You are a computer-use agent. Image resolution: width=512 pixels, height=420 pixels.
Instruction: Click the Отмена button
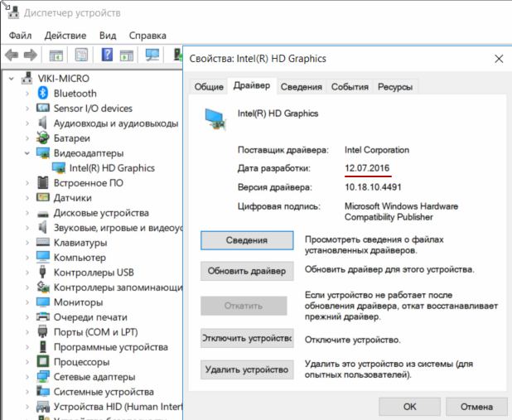(x=476, y=407)
